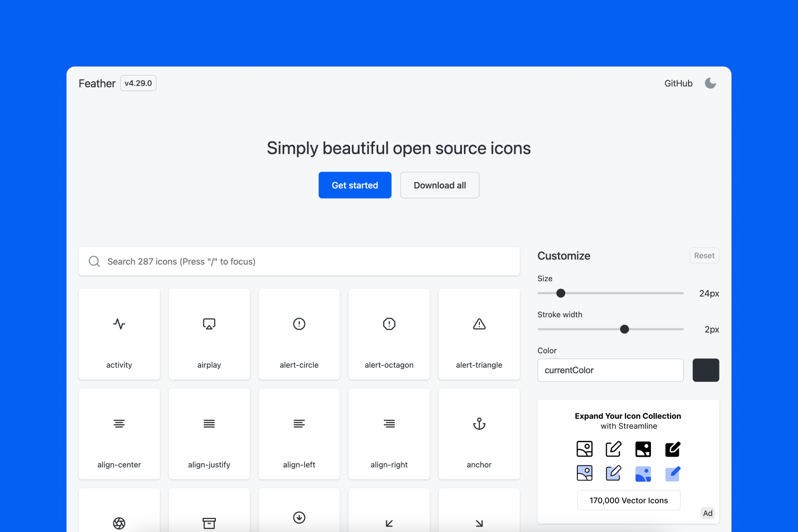Select the align-left icon
Screen dimensions: 798x532
(299, 433)
